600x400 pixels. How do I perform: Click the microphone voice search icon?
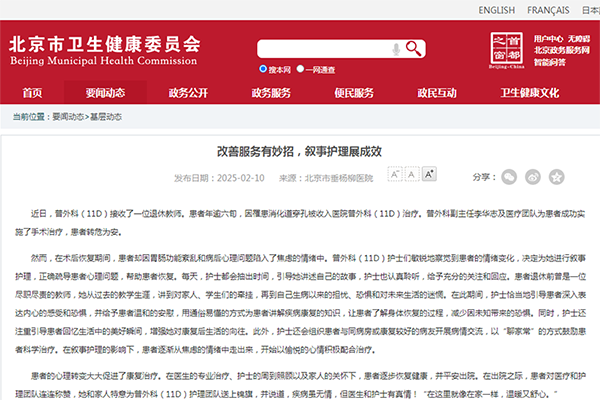click(x=397, y=49)
